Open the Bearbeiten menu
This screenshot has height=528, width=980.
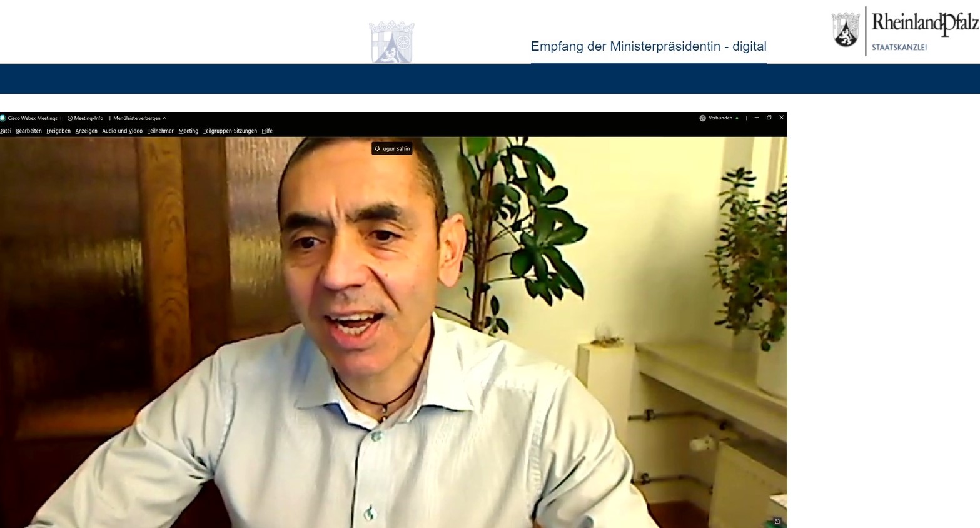point(29,131)
